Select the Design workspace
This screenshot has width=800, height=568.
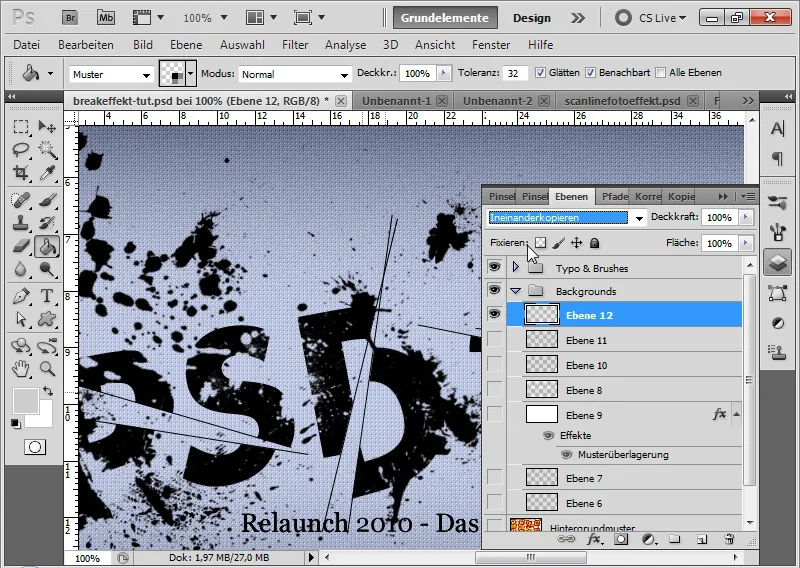pos(532,18)
